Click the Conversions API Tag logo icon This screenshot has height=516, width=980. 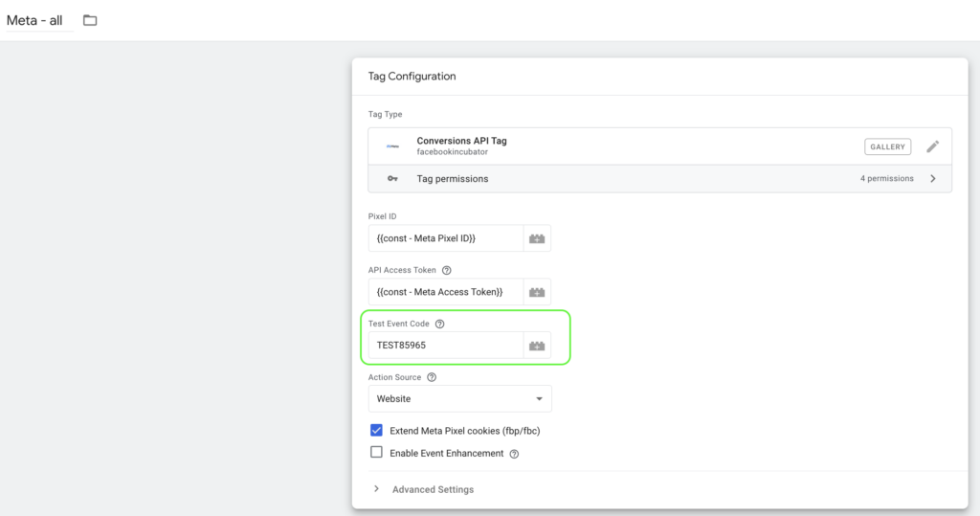pos(392,146)
